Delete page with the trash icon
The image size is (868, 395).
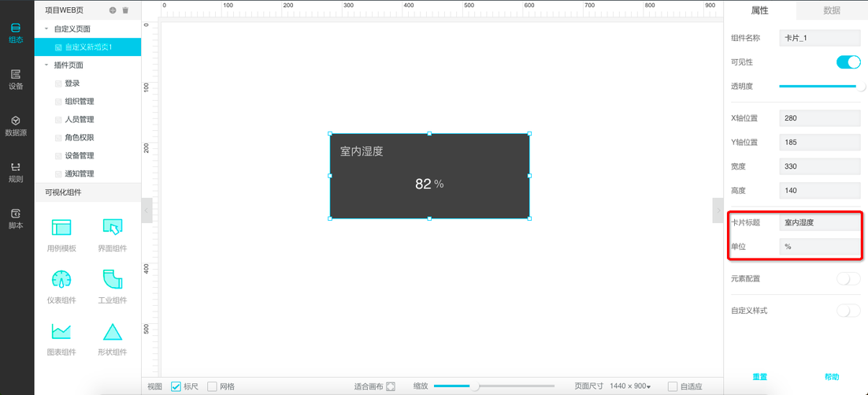pyautogui.click(x=126, y=10)
